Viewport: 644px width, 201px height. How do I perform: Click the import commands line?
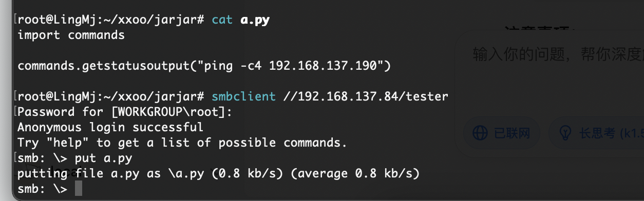(71, 35)
